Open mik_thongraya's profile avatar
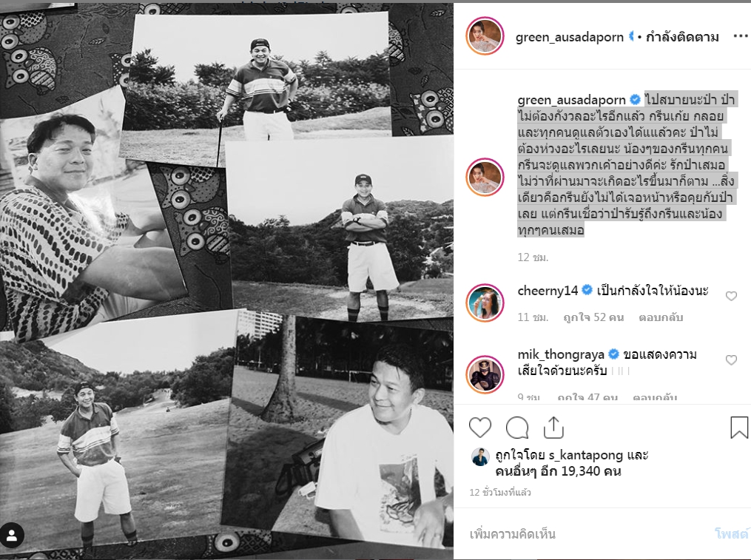Image resolution: width=751 pixels, height=560 pixels. pyautogui.click(x=485, y=374)
